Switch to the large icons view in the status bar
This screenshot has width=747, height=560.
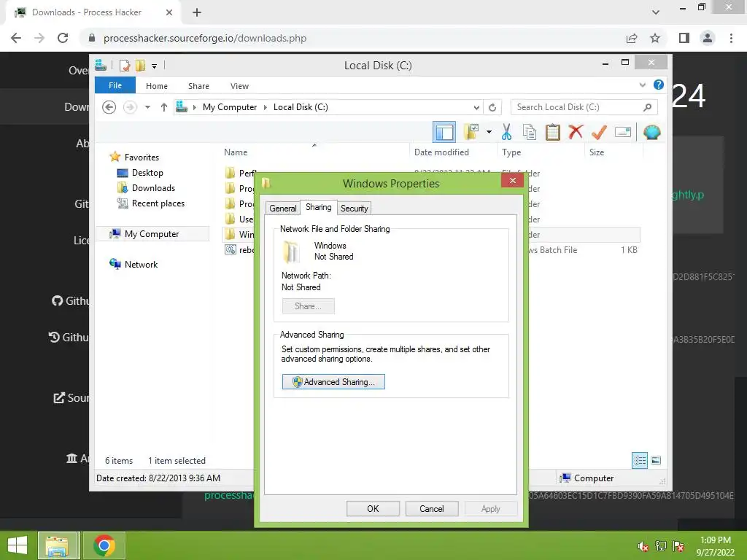(656, 460)
